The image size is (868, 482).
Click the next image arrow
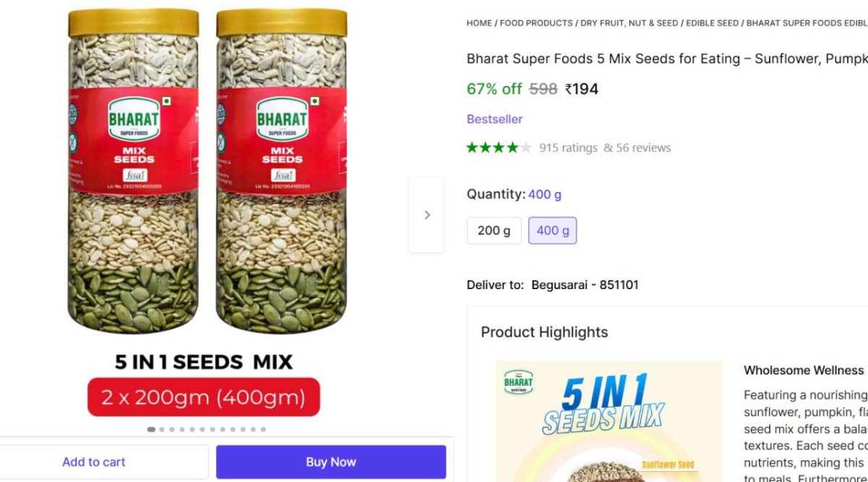click(x=426, y=215)
